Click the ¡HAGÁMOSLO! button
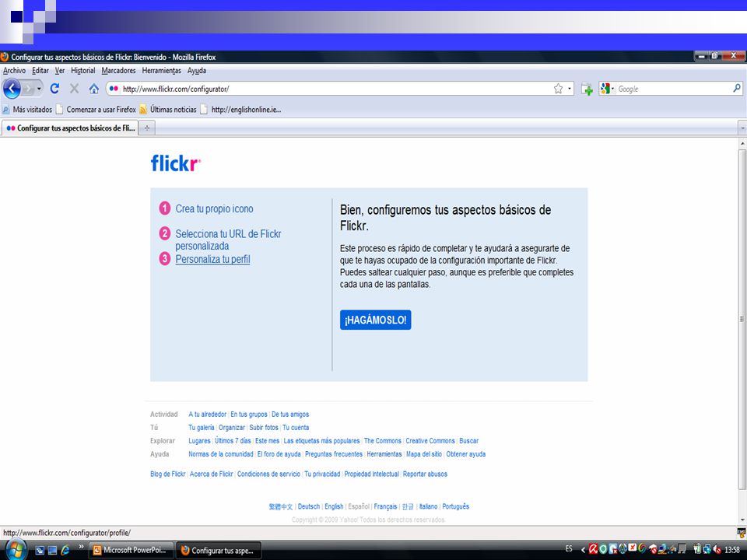The height and width of the screenshot is (560, 747). pos(375,320)
